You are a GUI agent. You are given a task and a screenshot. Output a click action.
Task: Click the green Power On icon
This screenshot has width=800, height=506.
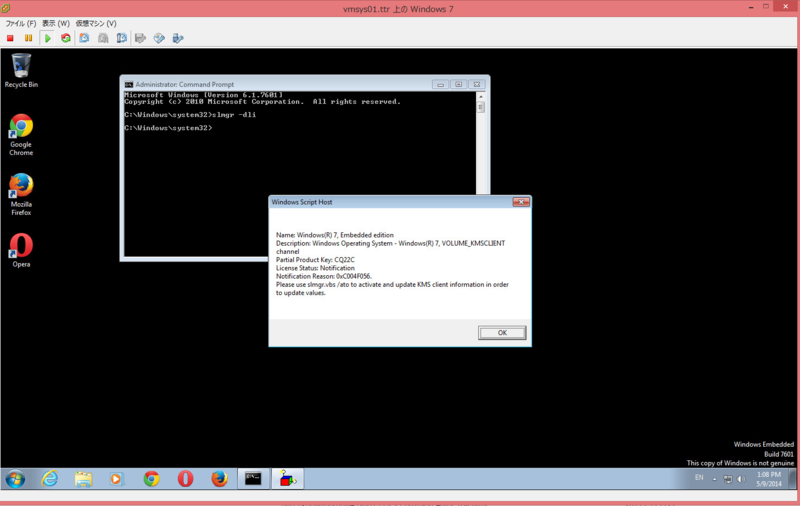tap(47, 38)
